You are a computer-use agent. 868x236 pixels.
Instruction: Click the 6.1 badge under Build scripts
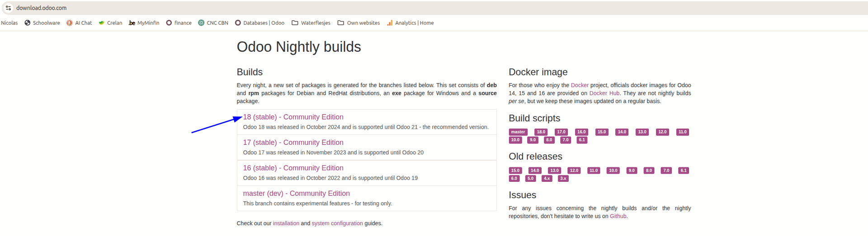(x=582, y=140)
